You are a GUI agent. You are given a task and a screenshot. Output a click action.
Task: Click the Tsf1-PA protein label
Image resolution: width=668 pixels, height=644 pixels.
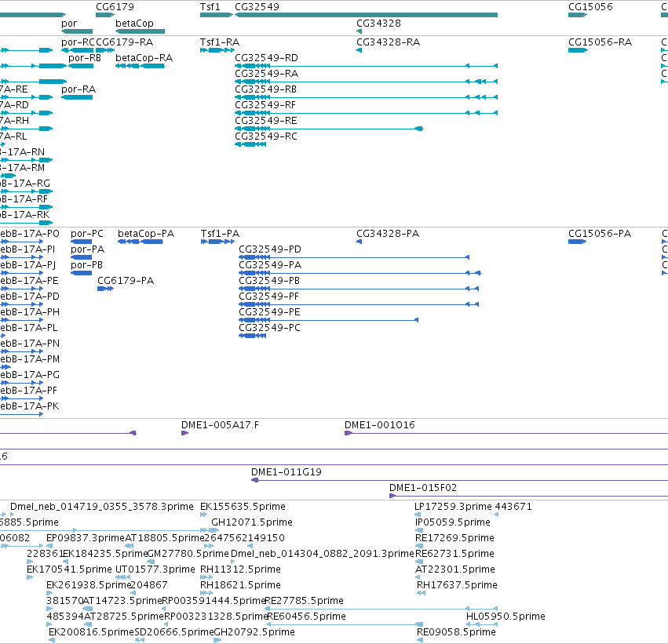(220, 234)
